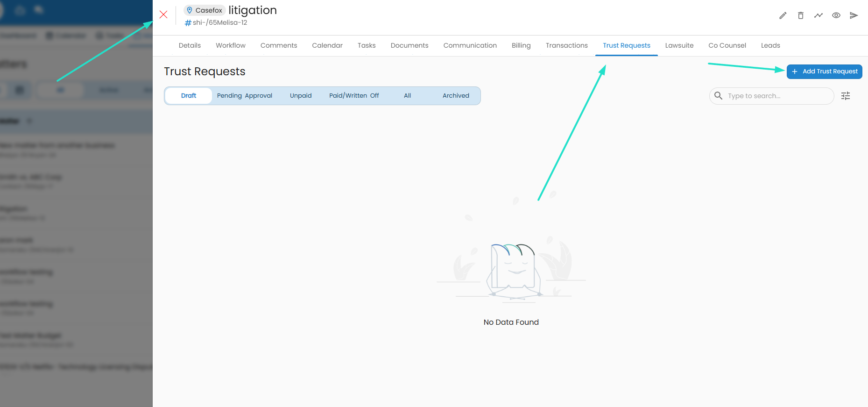868x407 pixels.
Task: Select the Transactions tab
Action: (567, 45)
